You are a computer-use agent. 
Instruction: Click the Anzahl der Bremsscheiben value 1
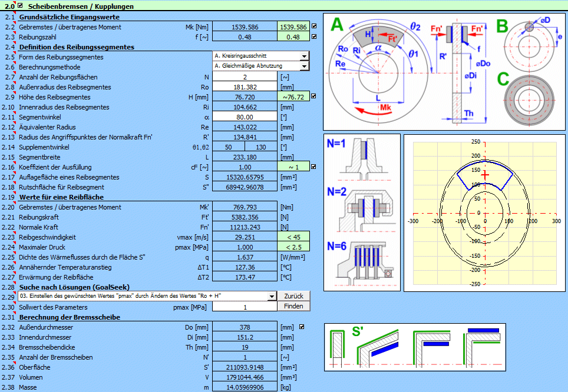point(245,357)
